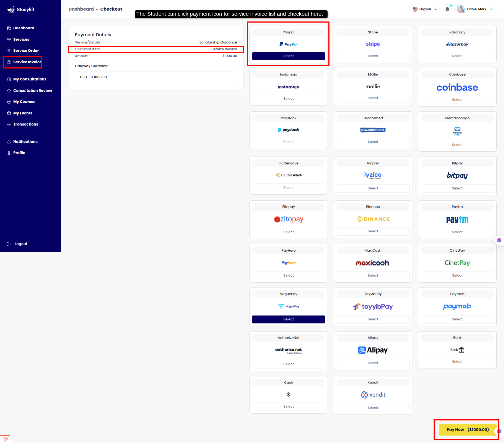This screenshot has height=443, width=504.
Task: Expand the English language dropdown
Action: click(x=424, y=9)
